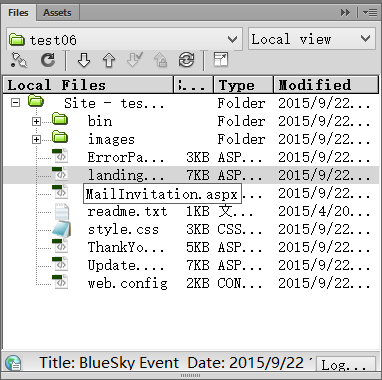This screenshot has width=382, height=380.
Task: Open the panel options menu icon
Action: pyautogui.click(x=370, y=13)
